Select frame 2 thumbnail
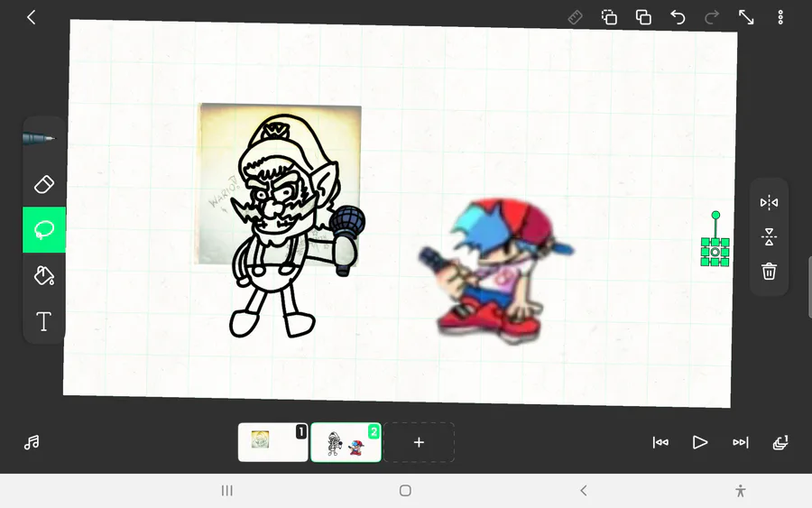Viewport: 812px width, 508px height. pyautogui.click(x=346, y=442)
